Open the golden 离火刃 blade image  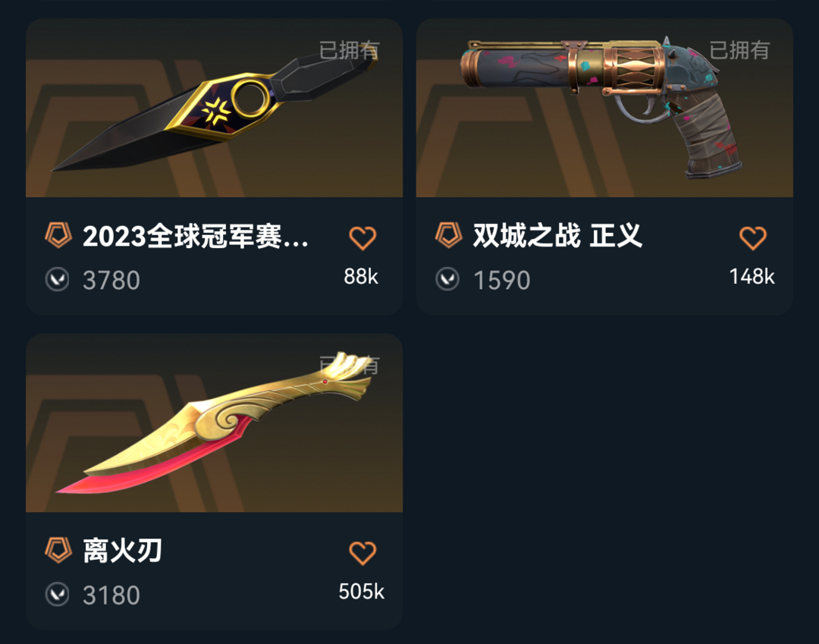coord(214,423)
